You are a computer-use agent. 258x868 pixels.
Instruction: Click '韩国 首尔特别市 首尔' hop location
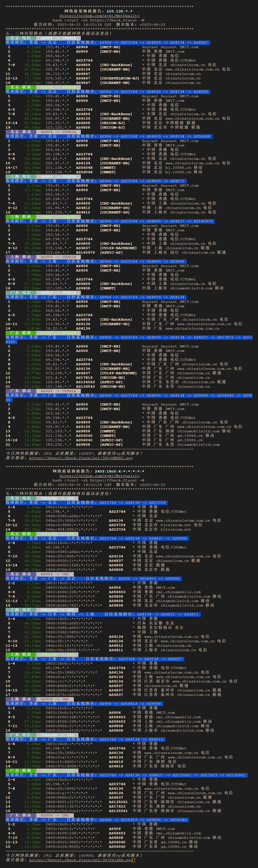coord(160,628)
